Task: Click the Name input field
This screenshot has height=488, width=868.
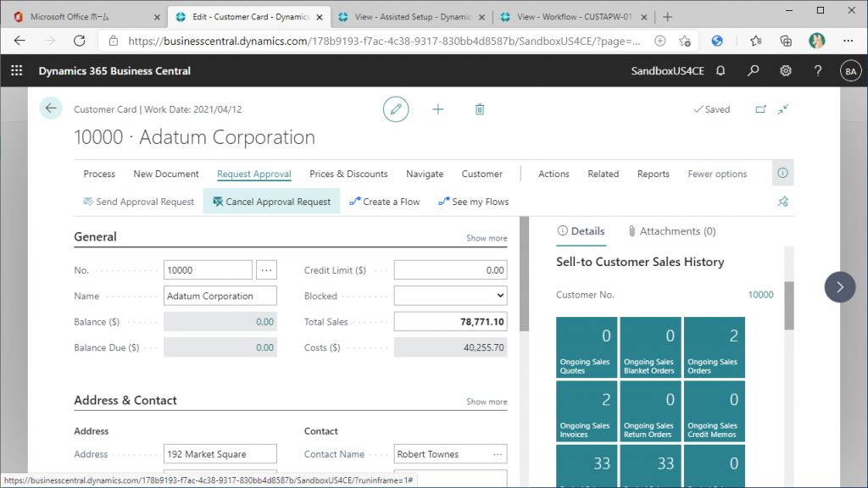Action: pyautogui.click(x=220, y=296)
